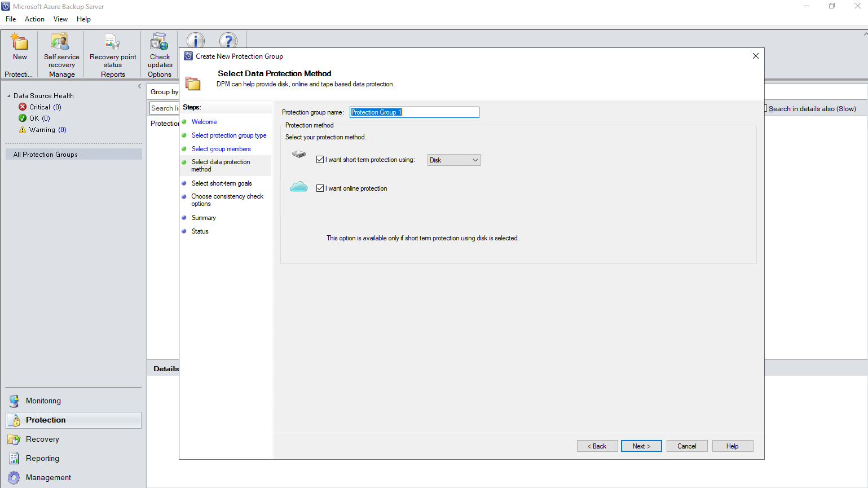Viewport: 868px width, 488px height.
Task: Toggle I want online protection checkbox
Action: (320, 188)
